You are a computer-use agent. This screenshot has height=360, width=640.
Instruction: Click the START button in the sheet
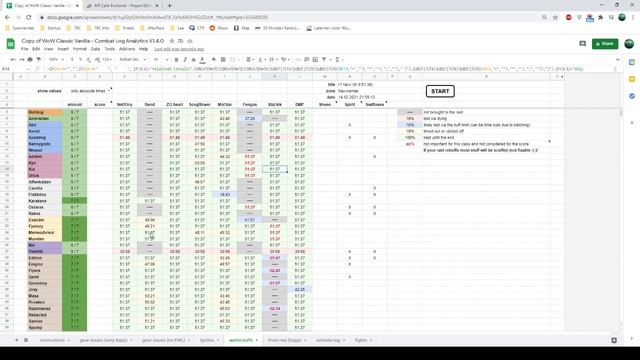click(x=440, y=91)
